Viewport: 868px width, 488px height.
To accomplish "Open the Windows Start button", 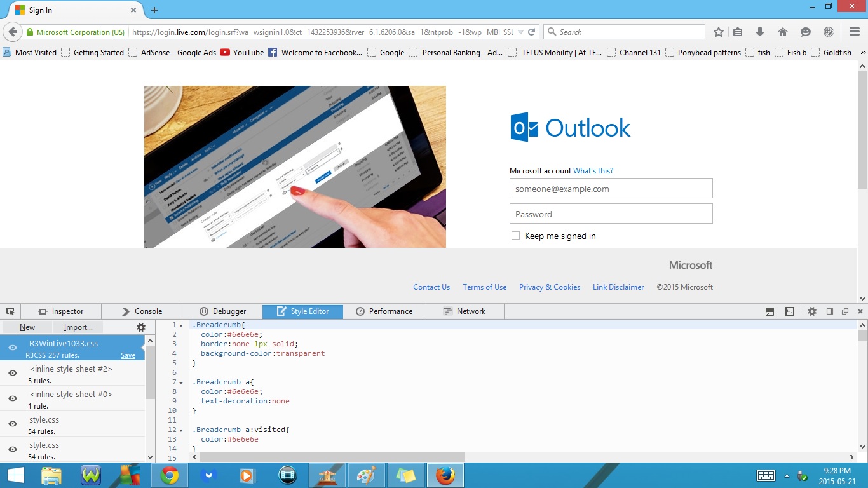I will pyautogui.click(x=15, y=475).
